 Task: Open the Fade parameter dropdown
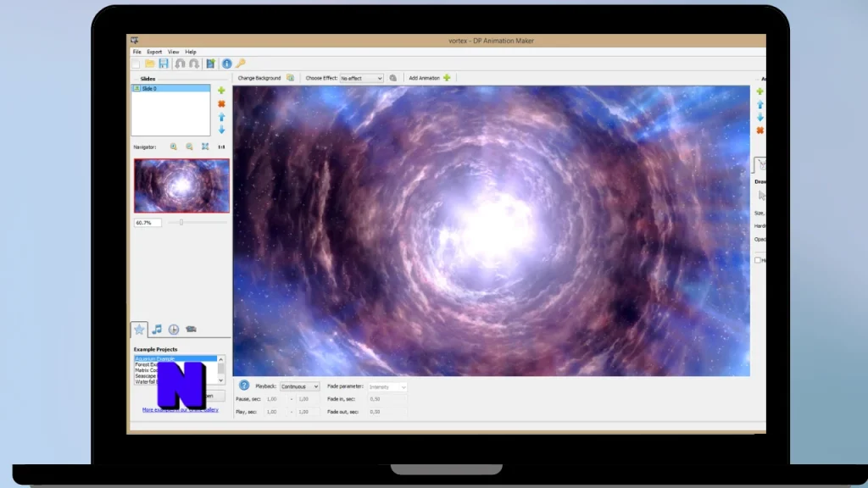coord(387,387)
